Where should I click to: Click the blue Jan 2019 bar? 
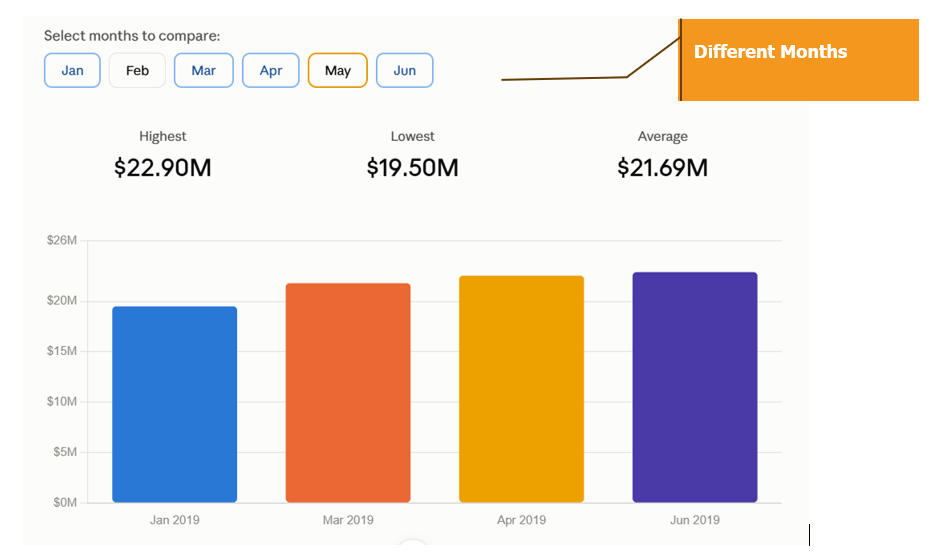point(174,404)
